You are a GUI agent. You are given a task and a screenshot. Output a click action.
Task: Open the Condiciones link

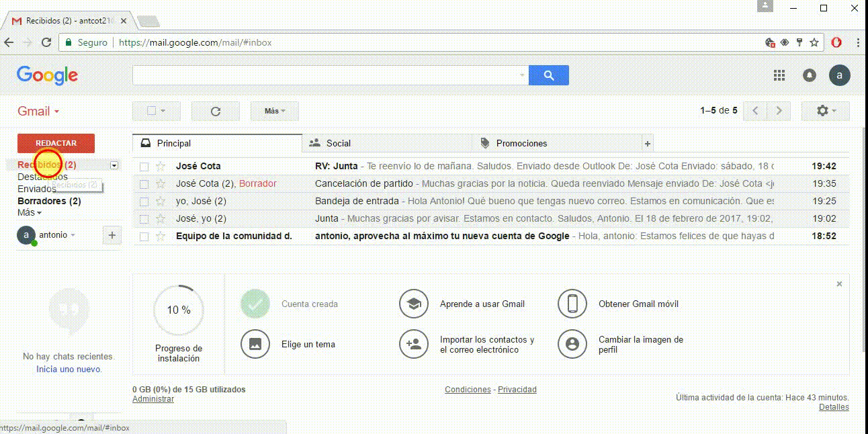click(468, 390)
